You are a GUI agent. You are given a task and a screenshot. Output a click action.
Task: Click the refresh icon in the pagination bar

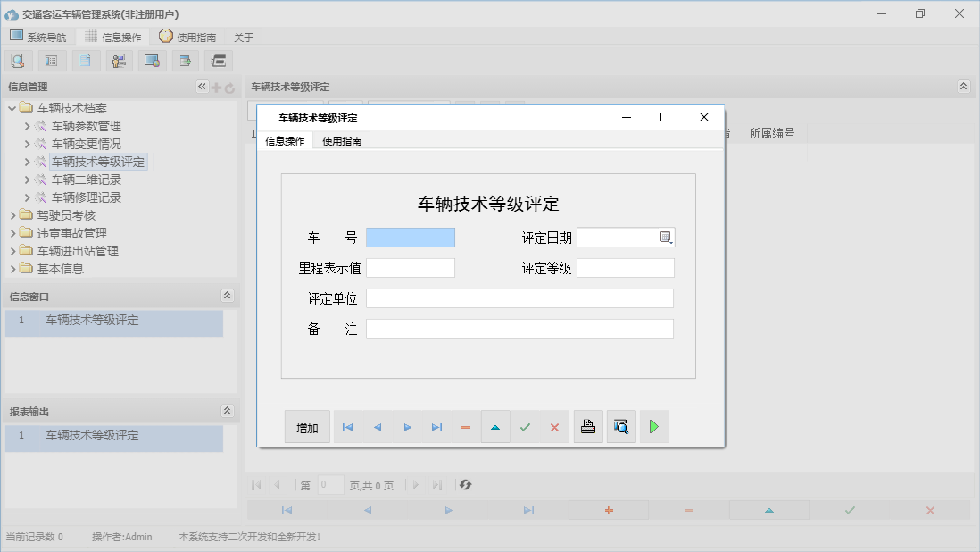463,485
